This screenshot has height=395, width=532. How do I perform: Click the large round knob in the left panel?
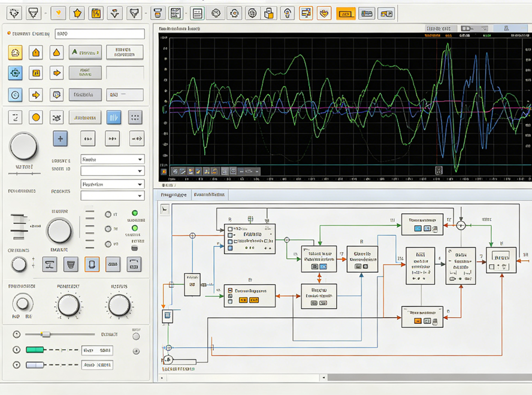[23, 147]
